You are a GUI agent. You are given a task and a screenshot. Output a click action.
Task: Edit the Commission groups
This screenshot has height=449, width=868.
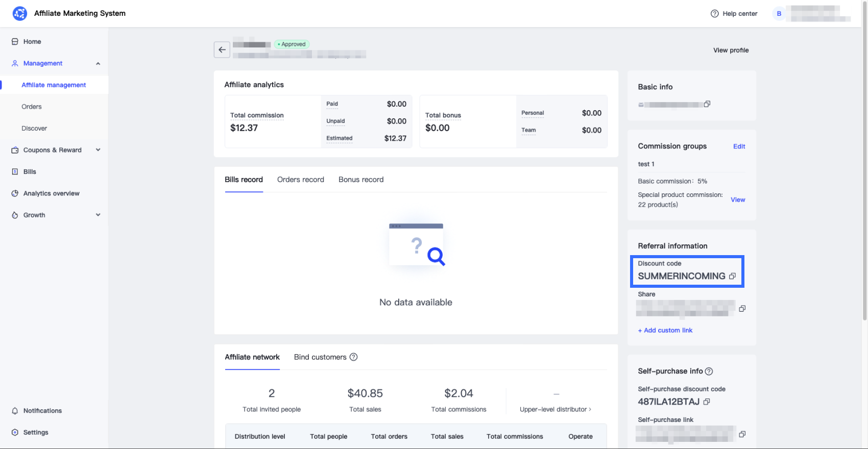click(x=739, y=146)
